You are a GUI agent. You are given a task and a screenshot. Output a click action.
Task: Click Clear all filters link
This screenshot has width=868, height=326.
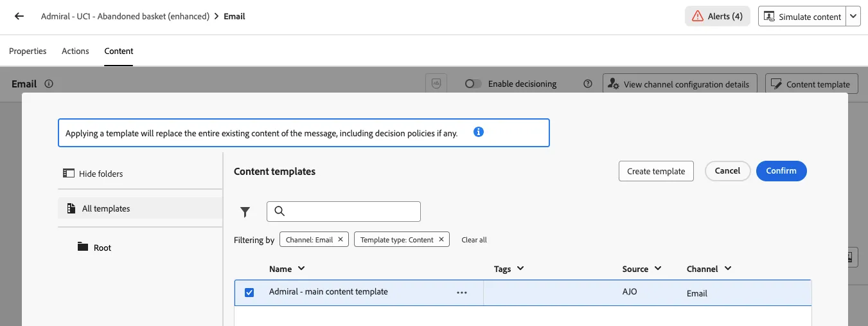(x=474, y=240)
